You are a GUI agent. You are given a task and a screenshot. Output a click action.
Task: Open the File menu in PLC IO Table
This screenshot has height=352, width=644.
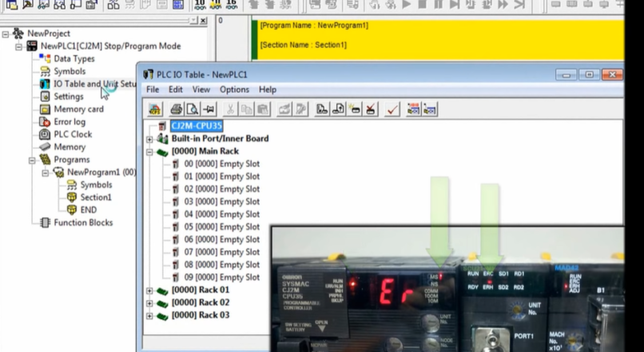pyautogui.click(x=153, y=90)
